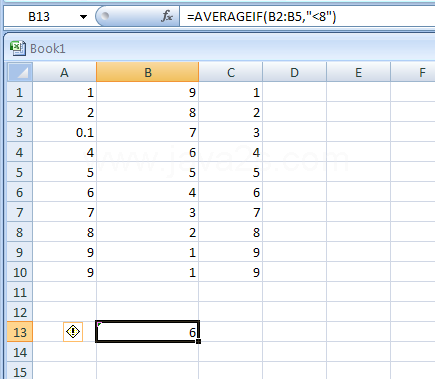Image resolution: width=435 pixels, height=379 pixels.
Task: Click the fx insert function icon
Action: [x=167, y=16]
